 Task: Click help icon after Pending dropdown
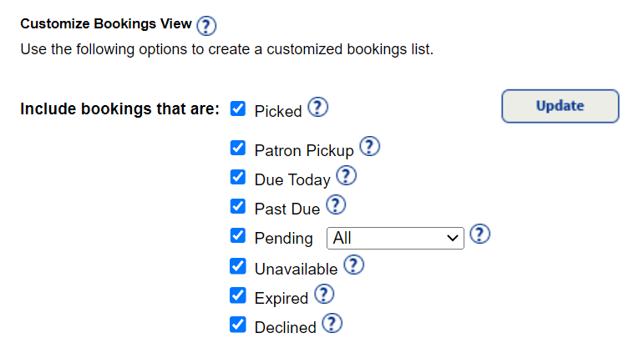(479, 235)
